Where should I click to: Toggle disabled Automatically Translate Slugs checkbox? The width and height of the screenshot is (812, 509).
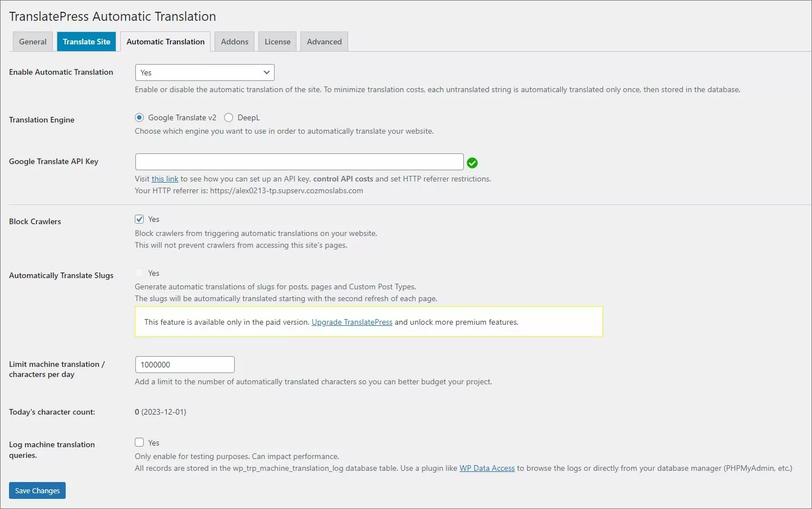click(x=139, y=273)
